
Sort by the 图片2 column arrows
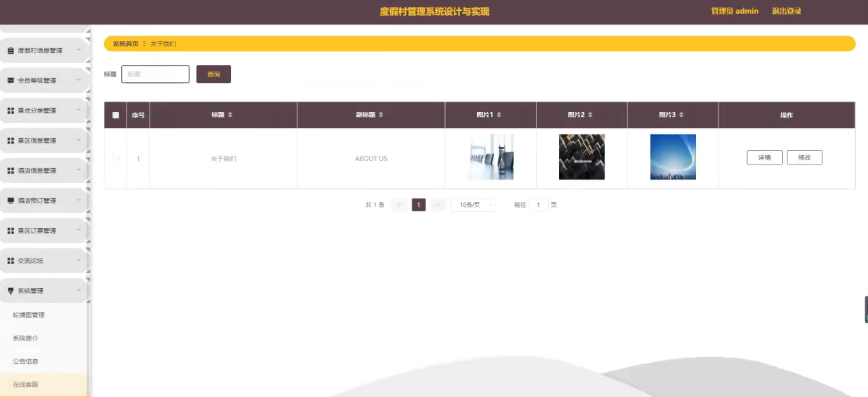590,115
